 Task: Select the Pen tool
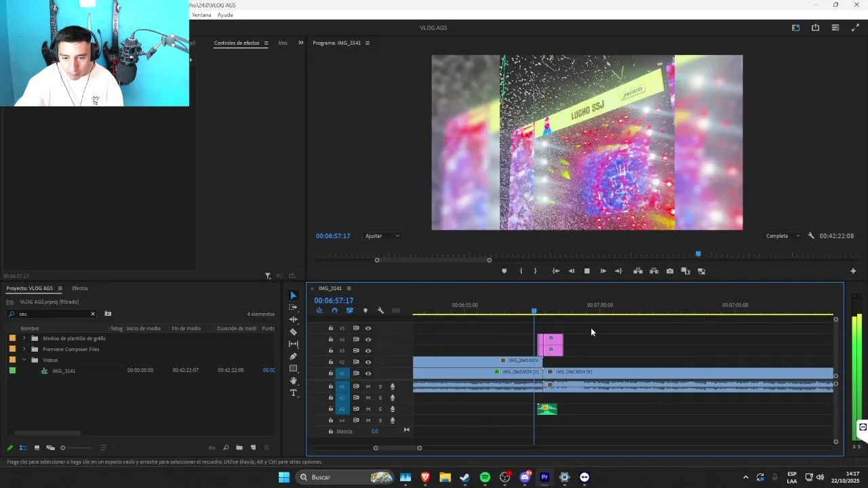pos(293,356)
